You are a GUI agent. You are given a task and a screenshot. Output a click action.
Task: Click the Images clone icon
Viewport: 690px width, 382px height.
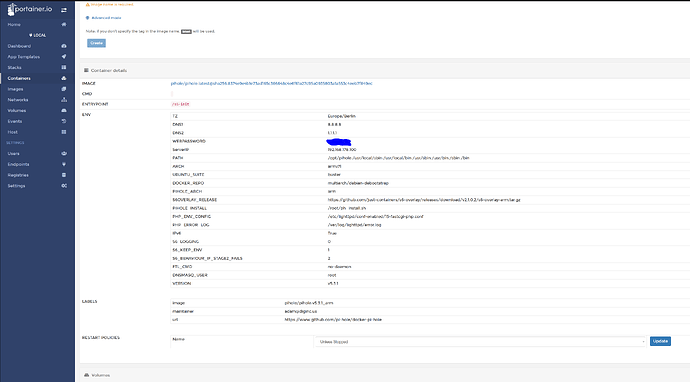click(x=64, y=89)
